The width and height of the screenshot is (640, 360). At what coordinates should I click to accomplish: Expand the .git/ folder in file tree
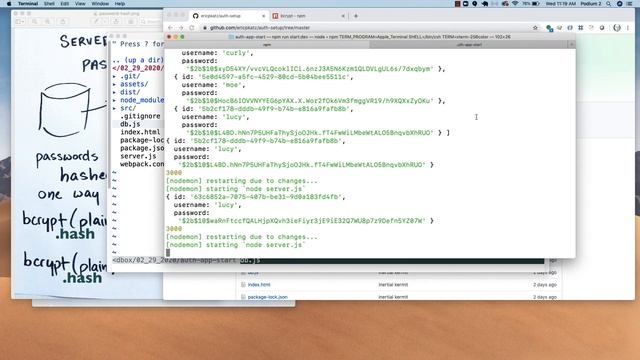point(127,76)
